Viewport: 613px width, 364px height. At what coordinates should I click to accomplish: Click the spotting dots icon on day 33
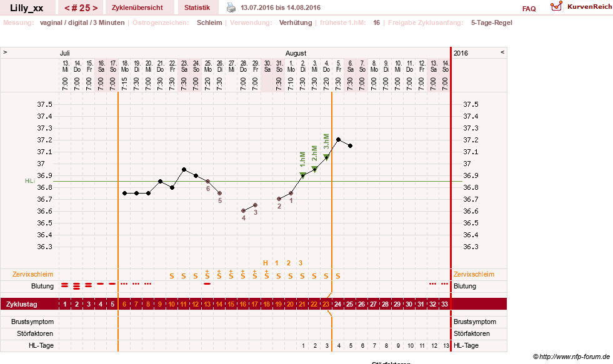click(x=444, y=284)
